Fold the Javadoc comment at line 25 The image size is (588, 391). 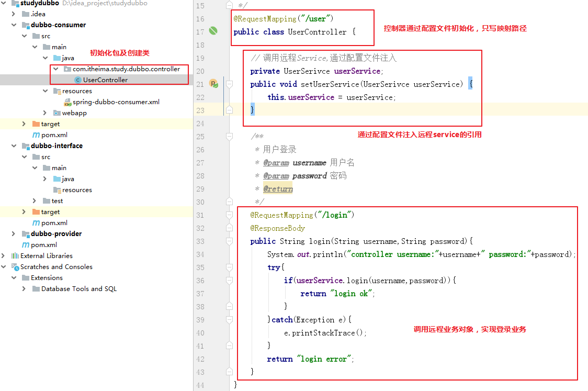click(230, 136)
